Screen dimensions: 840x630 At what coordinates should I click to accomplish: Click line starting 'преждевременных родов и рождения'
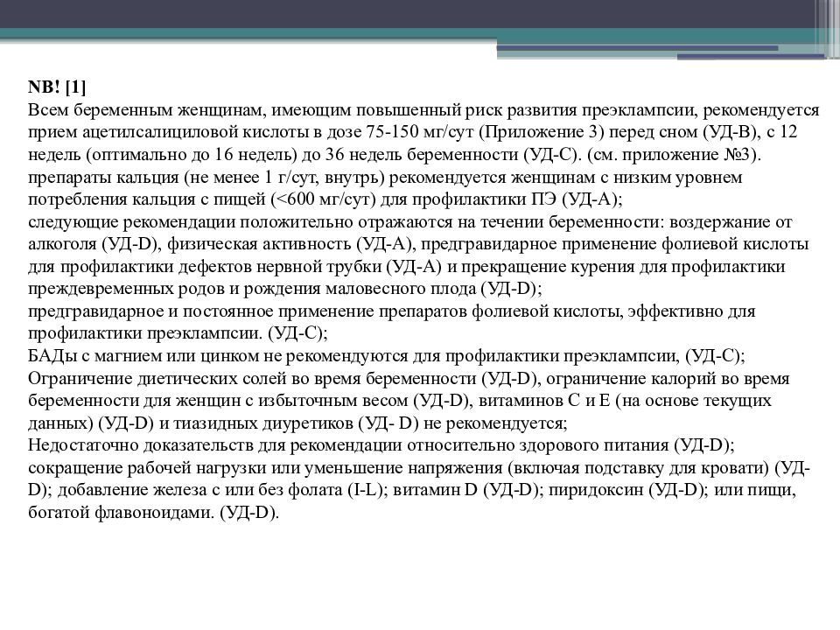point(285,289)
